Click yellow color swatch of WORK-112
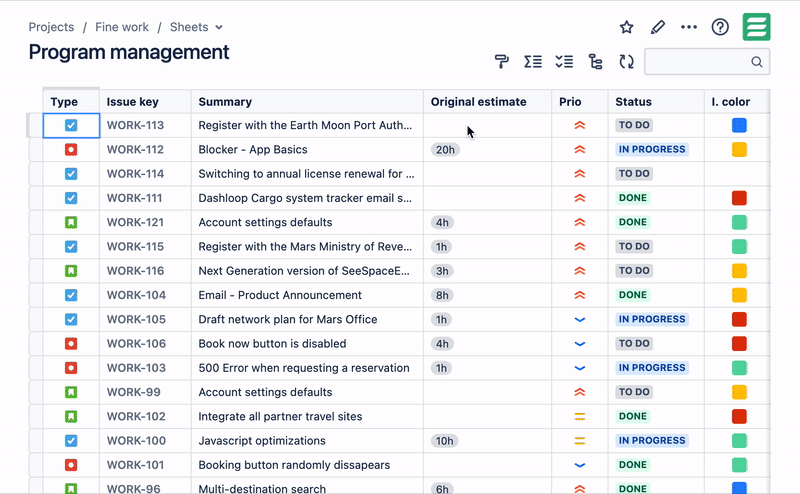Screen dimensions: 800x494 tap(739, 150)
